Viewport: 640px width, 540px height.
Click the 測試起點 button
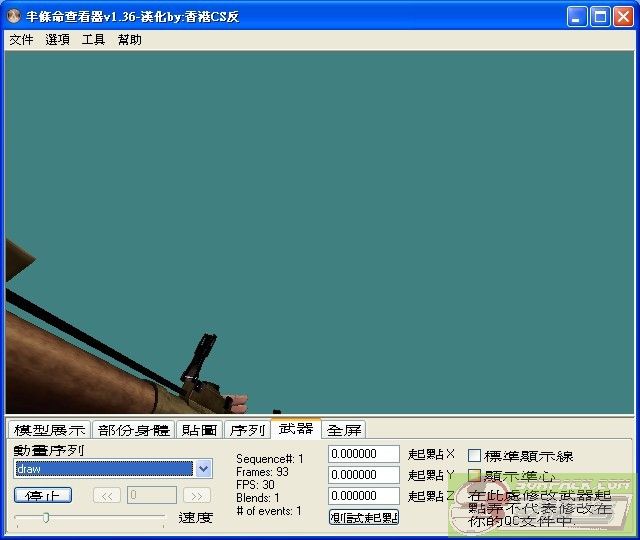364,517
